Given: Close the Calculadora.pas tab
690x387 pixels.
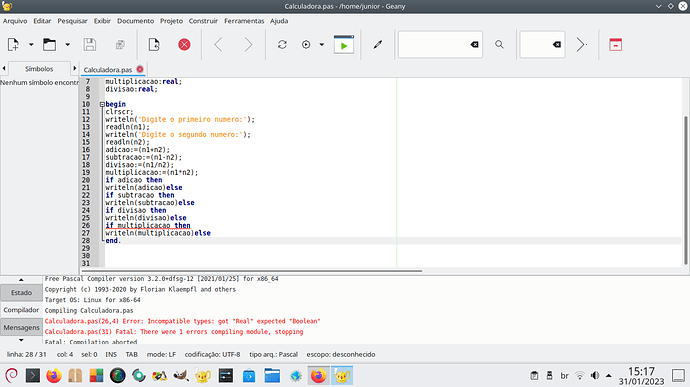Looking at the screenshot, I should 140,69.
